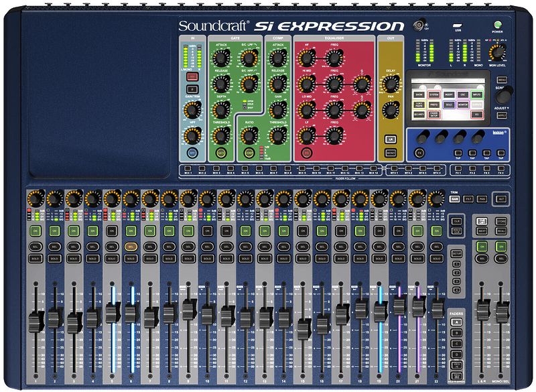
Task: Toggle the round FX button in the Lexicon section
Action: [419, 153]
